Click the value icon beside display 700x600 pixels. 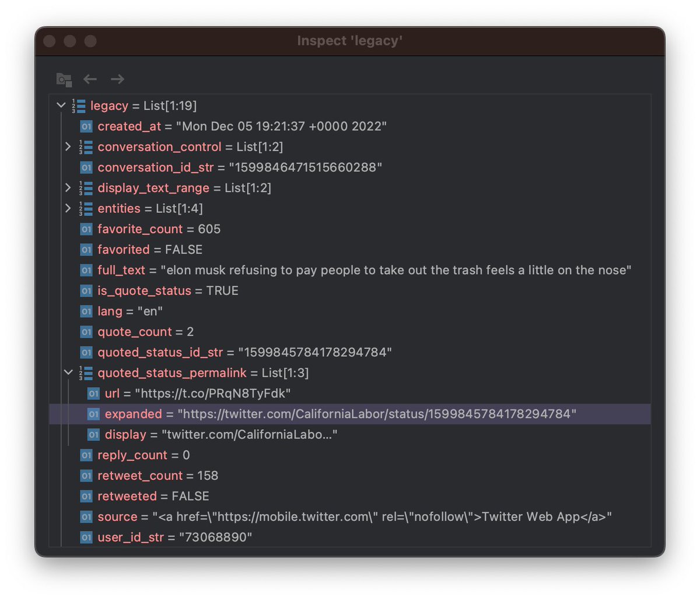(x=93, y=434)
